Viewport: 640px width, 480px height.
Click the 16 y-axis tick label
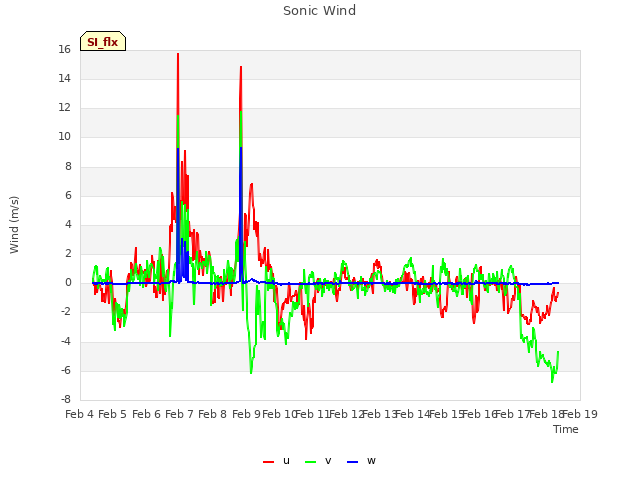point(64,49)
